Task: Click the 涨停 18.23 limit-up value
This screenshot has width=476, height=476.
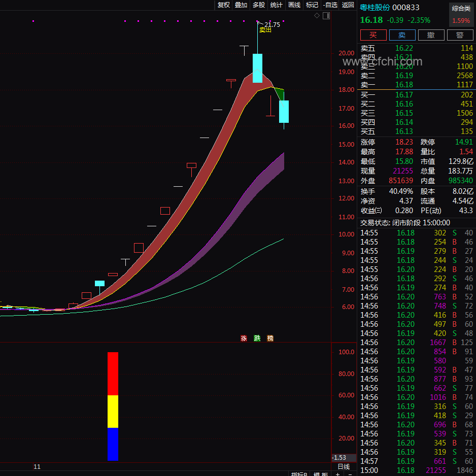Action: coord(404,142)
